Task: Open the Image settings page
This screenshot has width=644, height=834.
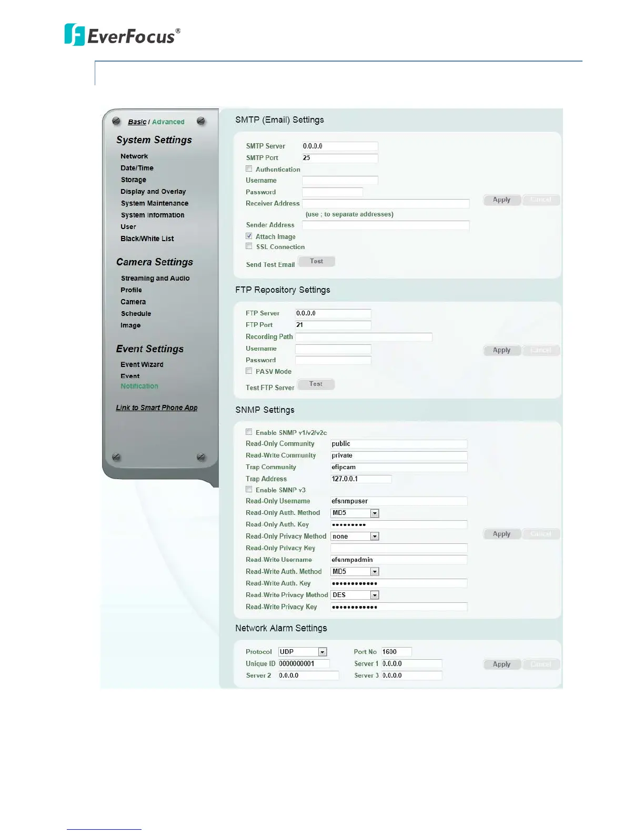Action: coord(130,325)
